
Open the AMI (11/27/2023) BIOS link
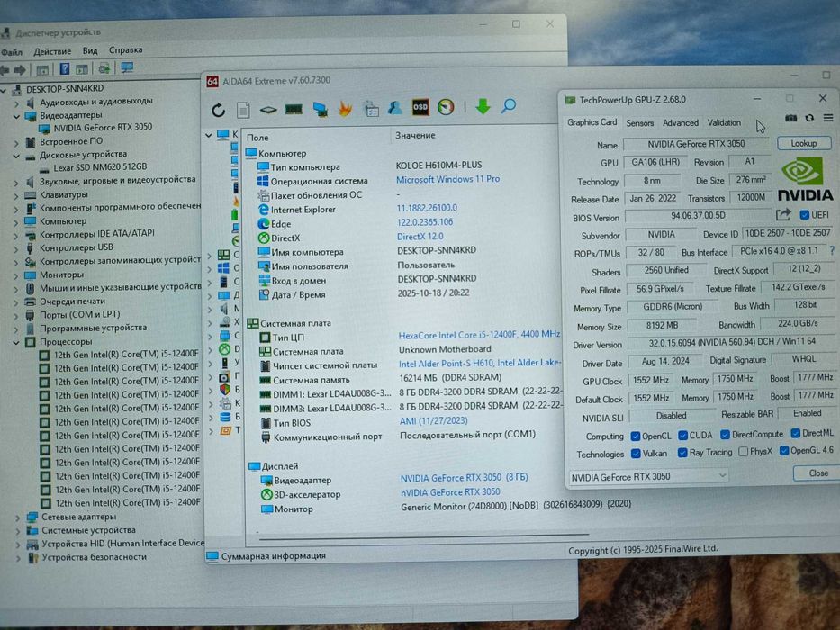(x=433, y=421)
